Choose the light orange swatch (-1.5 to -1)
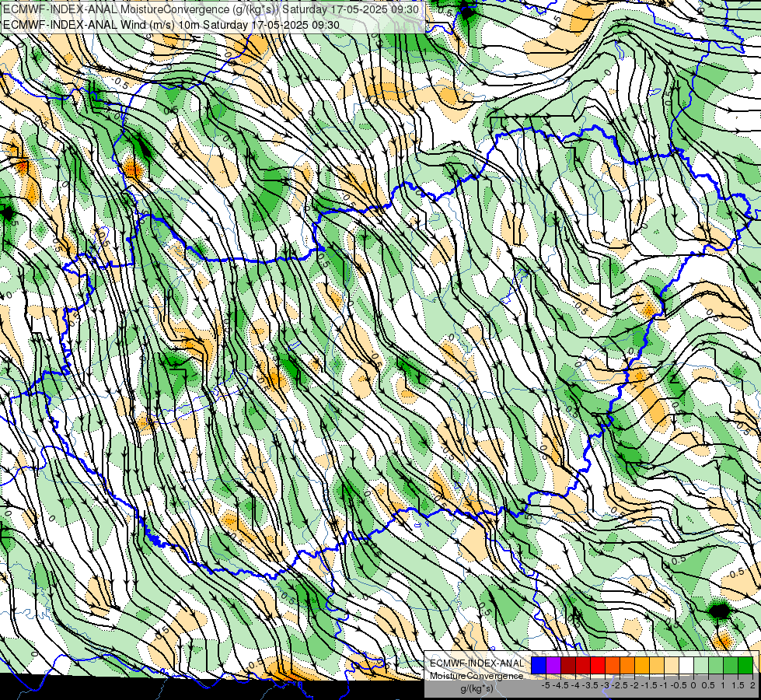 coord(657,666)
